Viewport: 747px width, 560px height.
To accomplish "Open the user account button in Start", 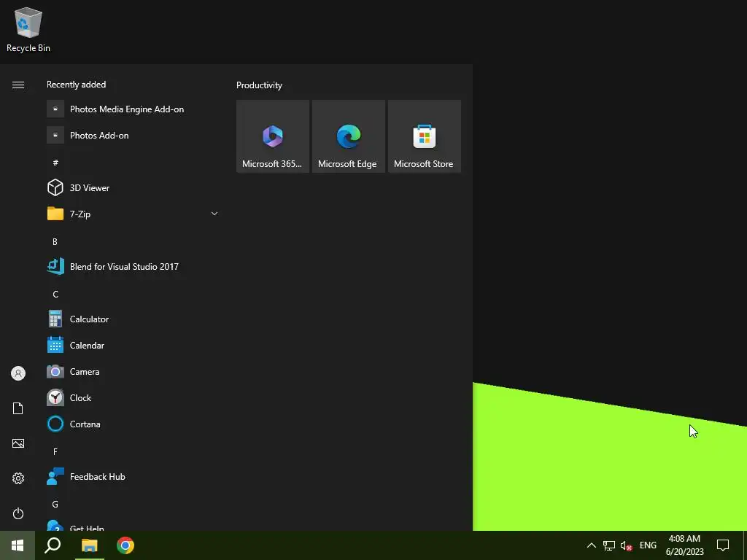I will tap(18, 373).
